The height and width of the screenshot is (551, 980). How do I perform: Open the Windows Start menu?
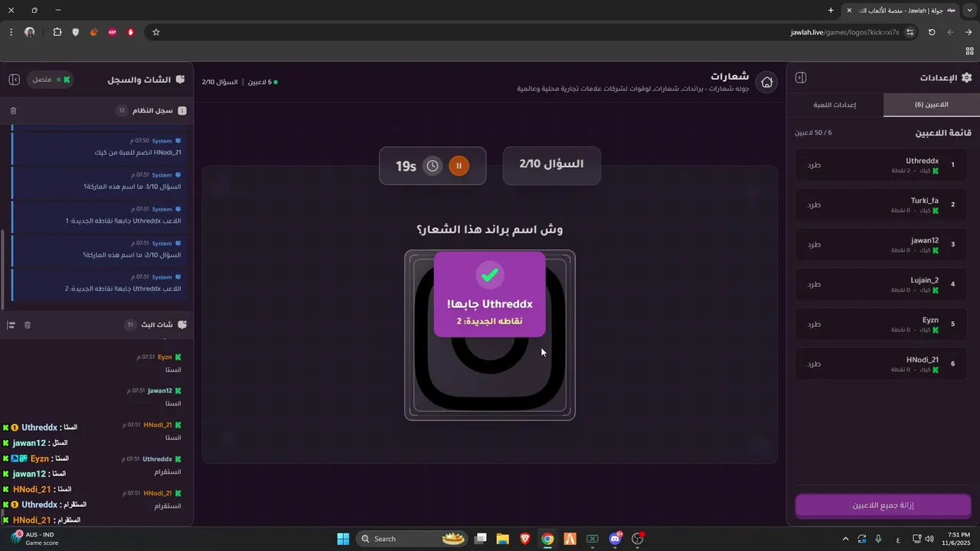(343, 539)
